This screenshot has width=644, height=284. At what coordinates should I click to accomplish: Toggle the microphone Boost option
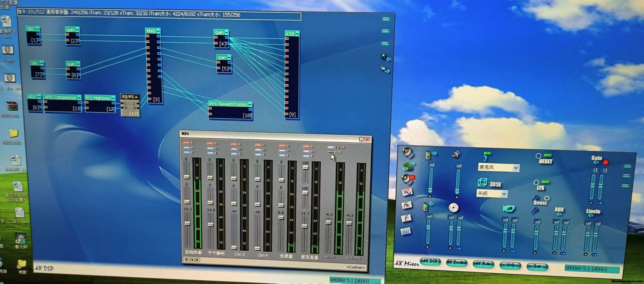click(x=547, y=198)
